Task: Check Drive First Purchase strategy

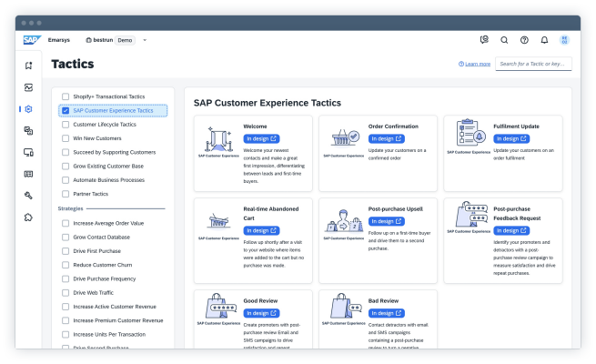Action: pyautogui.click(x=66, y=251)
